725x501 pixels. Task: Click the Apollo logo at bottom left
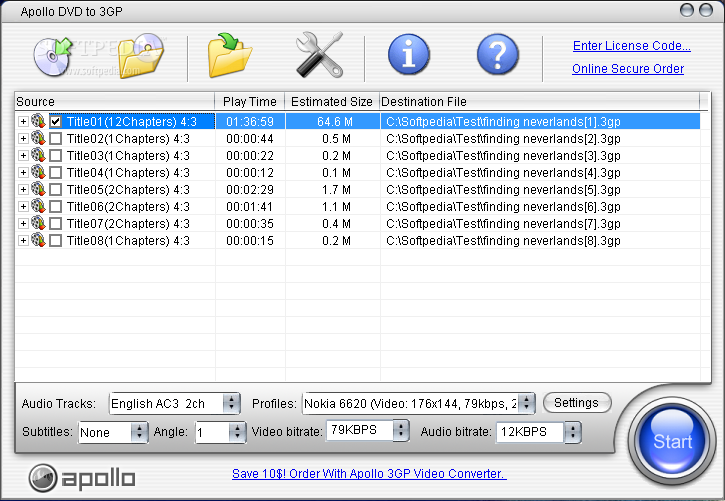point(82,478)
